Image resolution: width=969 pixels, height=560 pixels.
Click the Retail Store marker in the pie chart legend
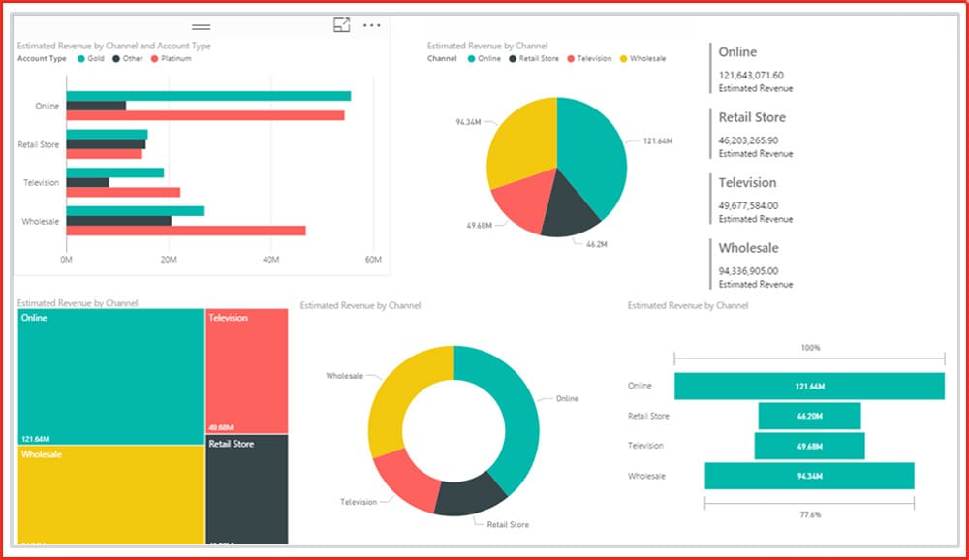513,59
